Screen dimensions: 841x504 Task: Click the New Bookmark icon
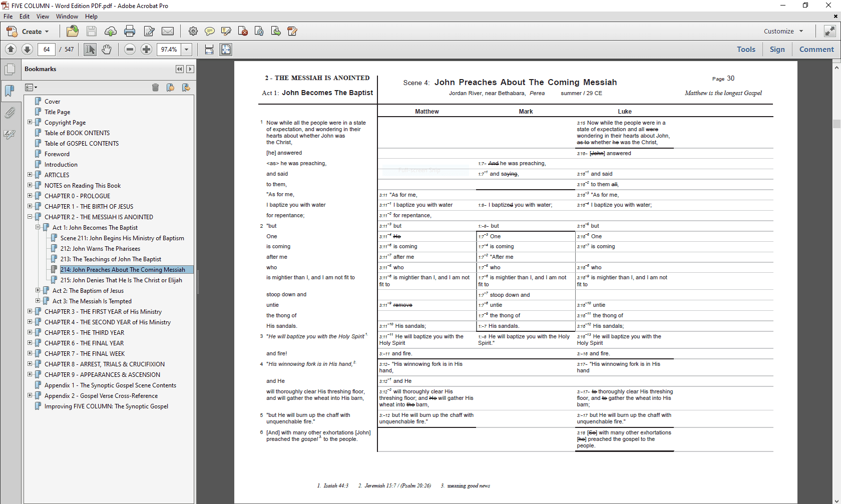(x=170, y=88)
